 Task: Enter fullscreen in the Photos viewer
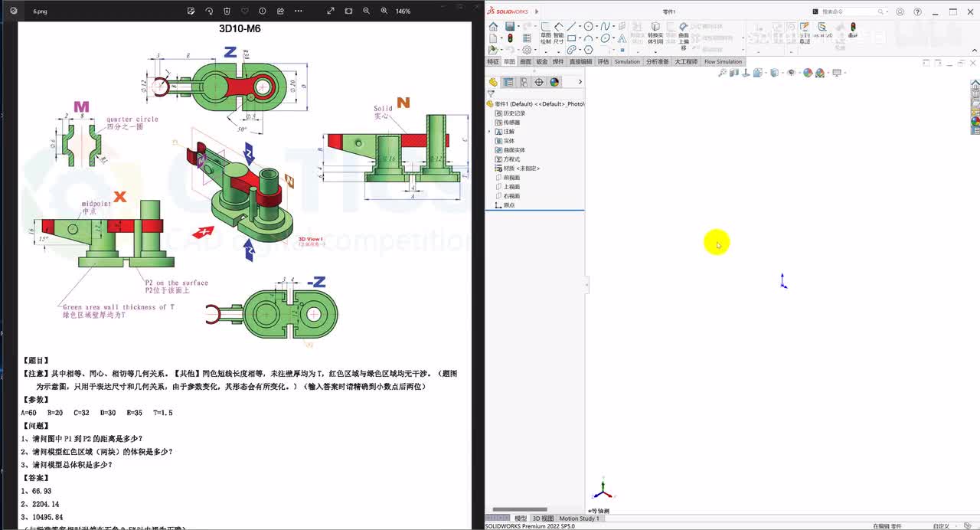331,11
